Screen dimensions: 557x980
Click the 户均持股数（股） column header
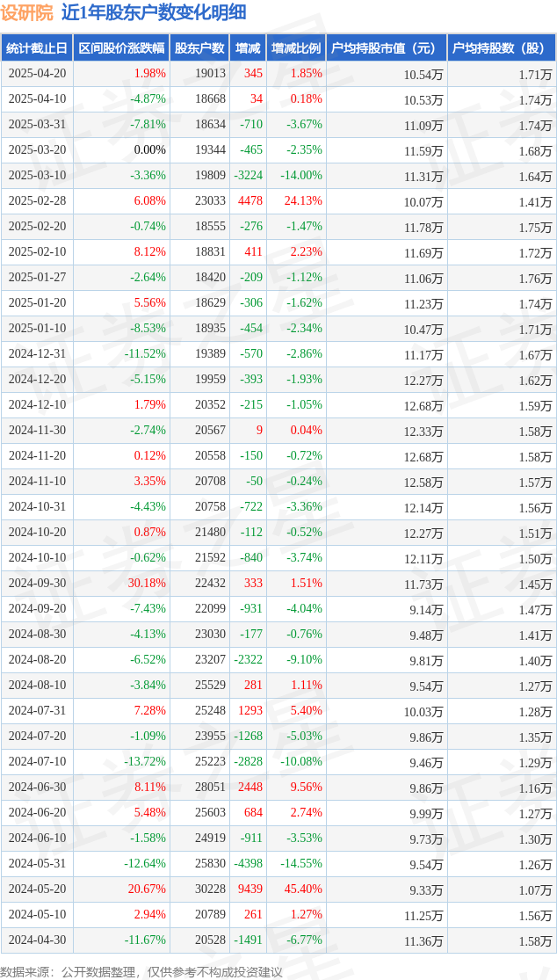(502, 48)
